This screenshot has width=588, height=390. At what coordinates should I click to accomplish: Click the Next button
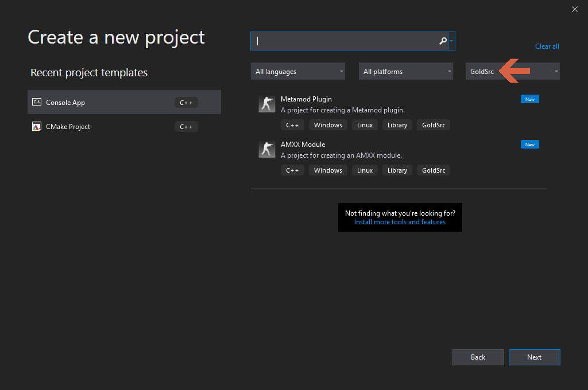point(535,357)
